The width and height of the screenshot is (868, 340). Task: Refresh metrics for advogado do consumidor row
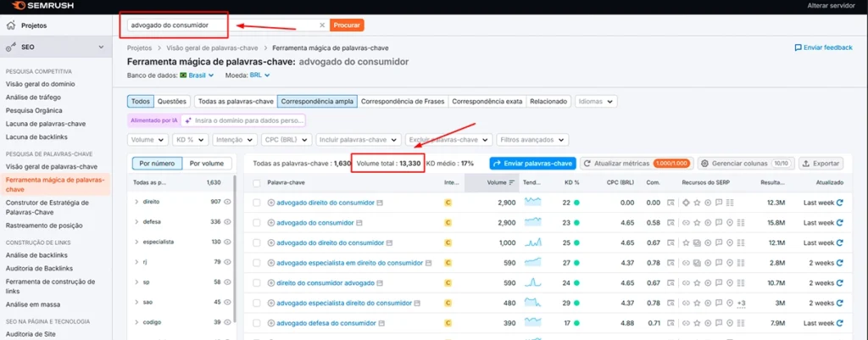840,223
